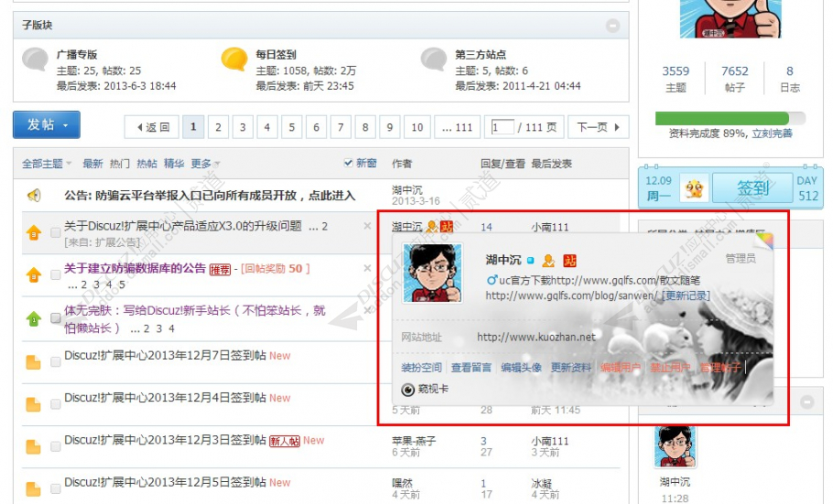Screen dimensions: 833x504
Task: Select the 最新 filter tab
Action: pos(92,164)
